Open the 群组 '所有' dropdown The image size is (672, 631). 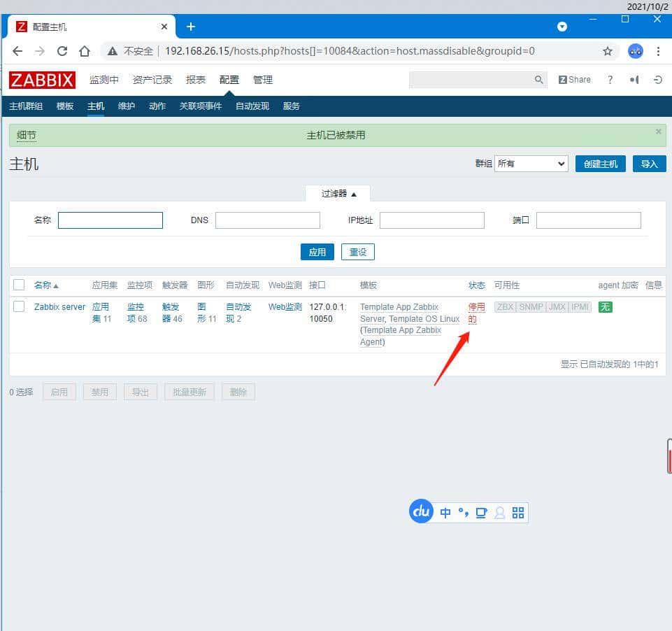[531, 163]
